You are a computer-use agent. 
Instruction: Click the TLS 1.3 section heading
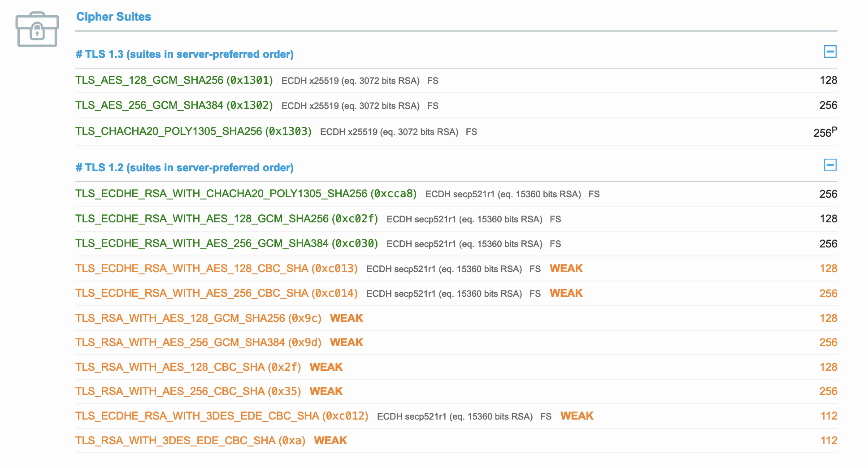pos(185,54)
